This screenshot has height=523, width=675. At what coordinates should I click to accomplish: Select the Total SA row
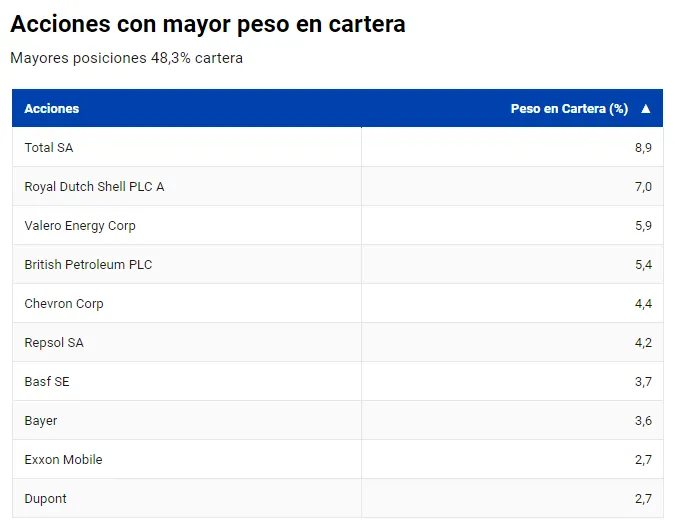click(49, 148)
